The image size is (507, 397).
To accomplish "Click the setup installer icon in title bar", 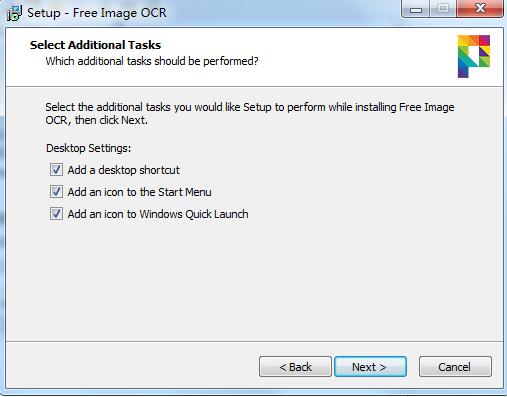I will [14, 13].
